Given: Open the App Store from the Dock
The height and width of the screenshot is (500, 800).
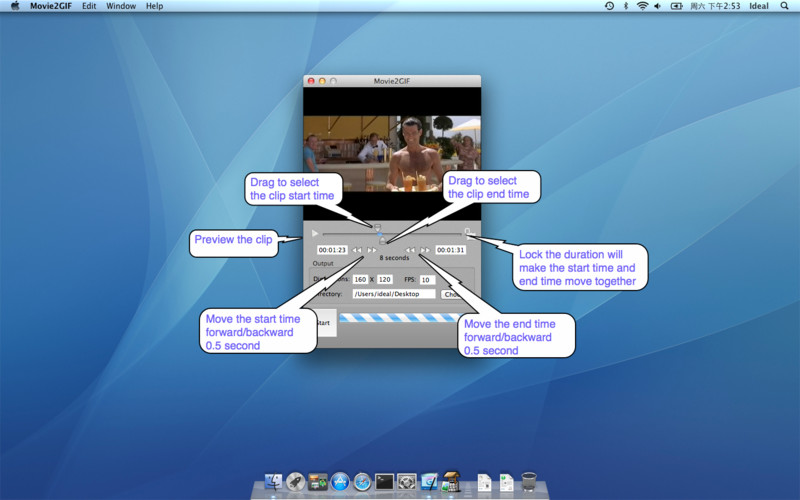Looking at the screenshot, I should (340, 481).
